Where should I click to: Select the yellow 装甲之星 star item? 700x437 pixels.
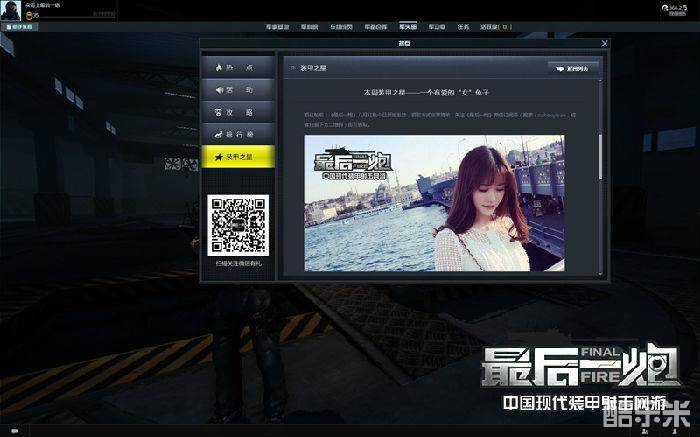(238, 155)
